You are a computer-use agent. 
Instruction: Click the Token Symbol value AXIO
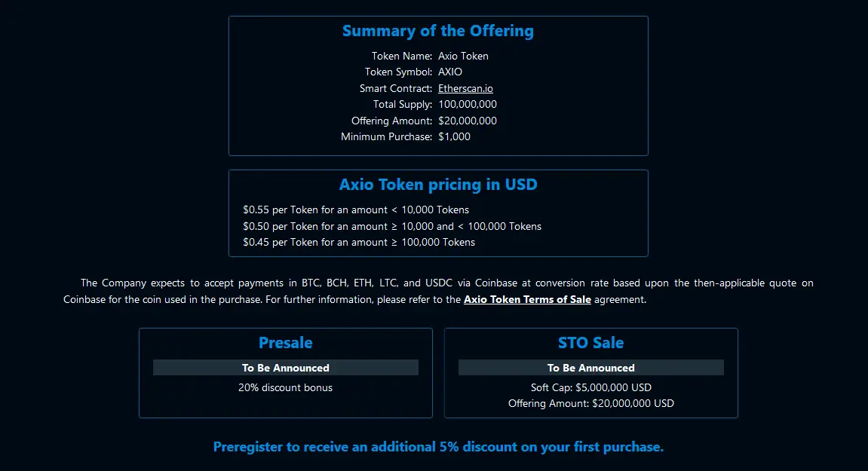coord(450,72)
